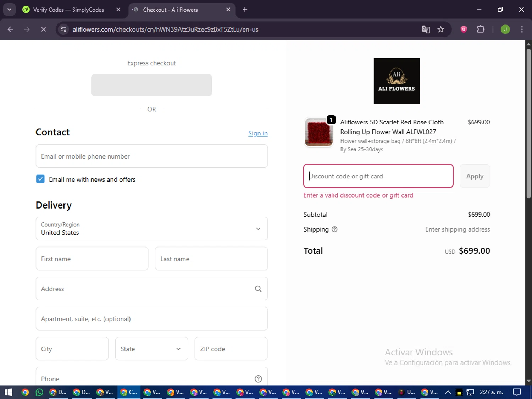Click the First name field
532x399 pixels.
point(92,259)
